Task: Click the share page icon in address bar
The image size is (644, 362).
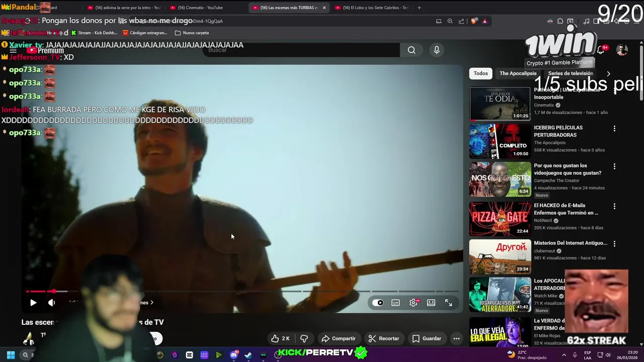Action: (461, 21)
